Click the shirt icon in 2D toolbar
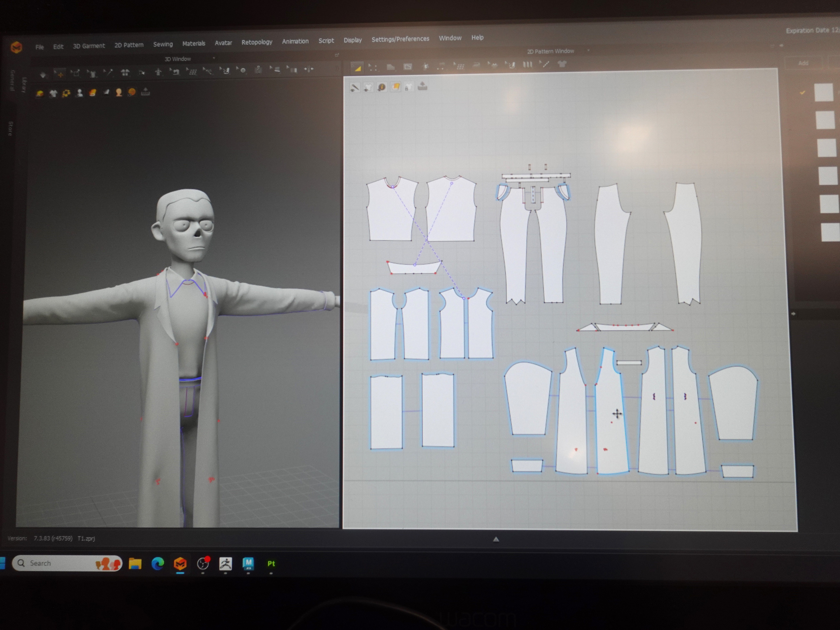The height and width of the screenshot is (630, 840). coord(562,64)
